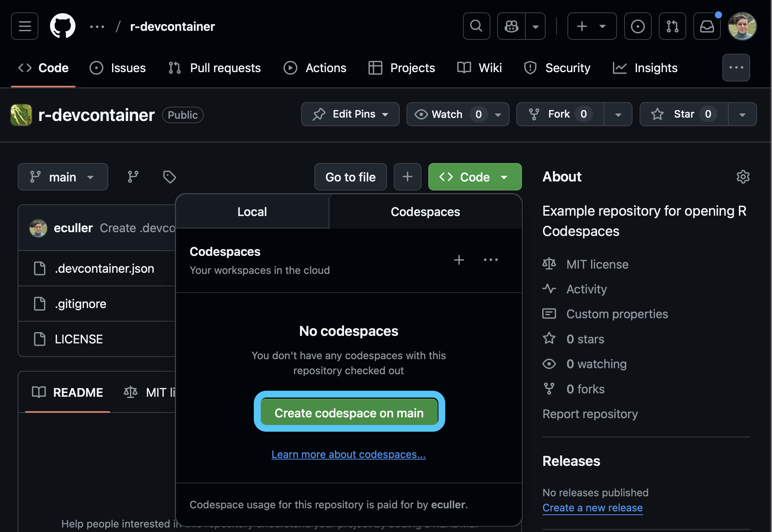Click the forks icon in About
The height and width of the screenshot is (532, 772).
pos(549,389)
